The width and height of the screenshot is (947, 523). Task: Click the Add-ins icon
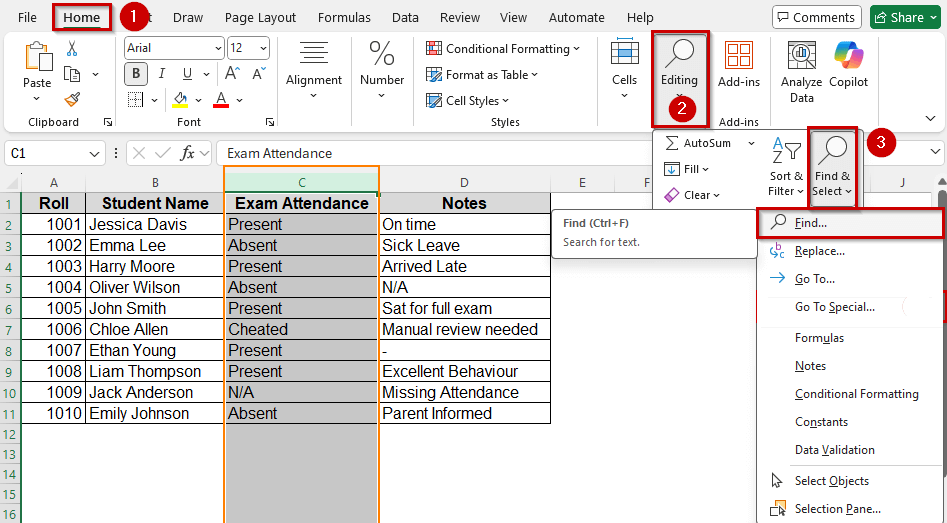coord(738,65)
